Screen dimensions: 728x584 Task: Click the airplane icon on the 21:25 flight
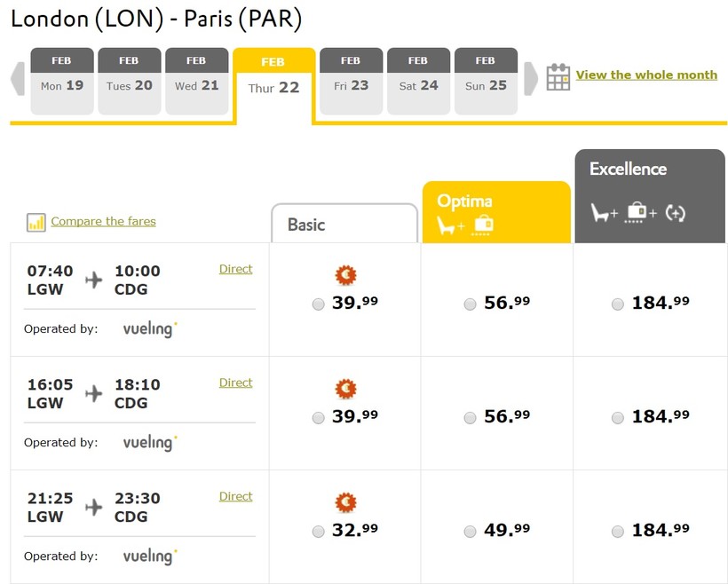[93, 507]
